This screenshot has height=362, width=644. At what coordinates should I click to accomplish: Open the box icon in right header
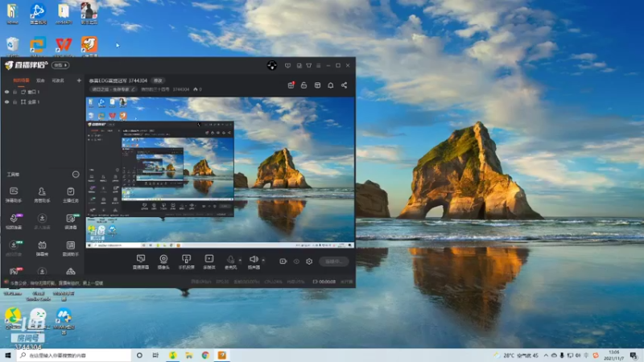tap(317, 85)
